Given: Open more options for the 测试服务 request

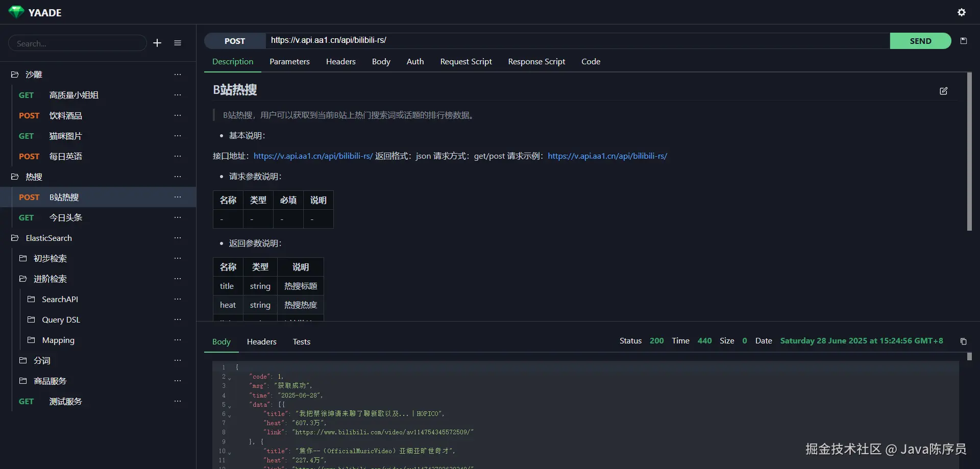Looking at the screenshot, I should [x=178, y=401].
